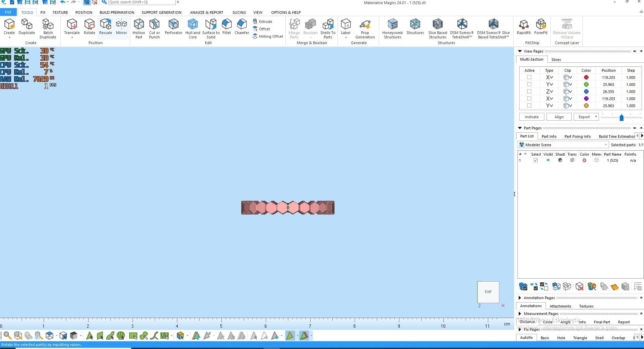This screenshot has height=349, width=644.
Task: Toggle visibility eye for part 1 (525)
Action: click(x=548, y=160)
